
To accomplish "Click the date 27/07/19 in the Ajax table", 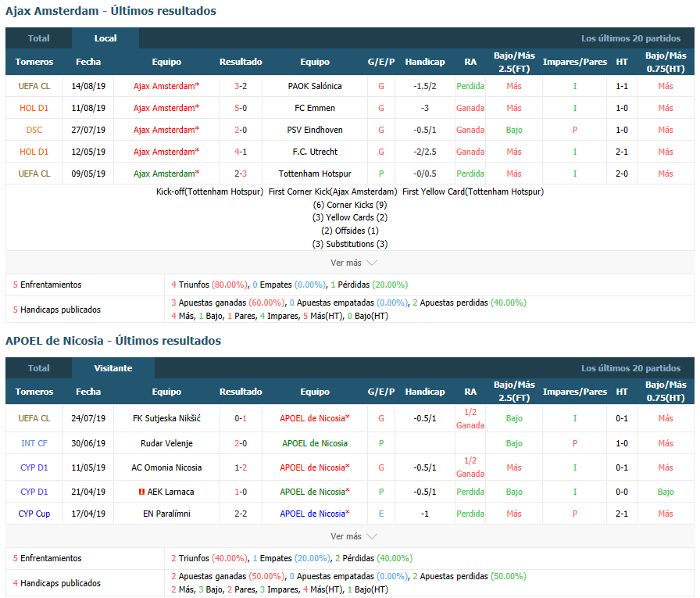I will (x=88, y=130).
